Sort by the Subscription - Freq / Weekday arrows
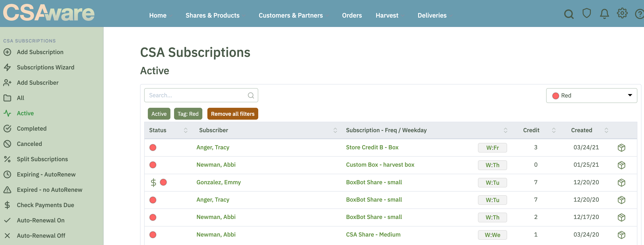644x245 pixels. point(505,130)
